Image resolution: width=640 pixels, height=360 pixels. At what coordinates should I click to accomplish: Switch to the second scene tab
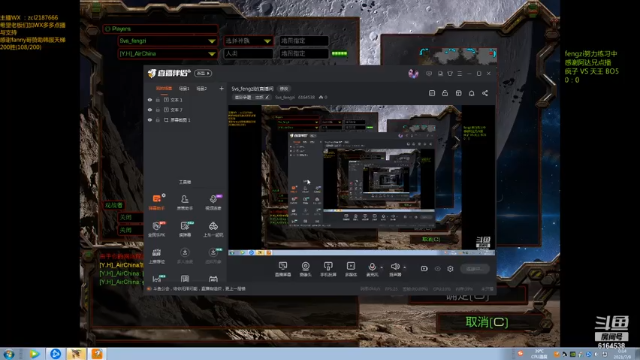point(184,89)
